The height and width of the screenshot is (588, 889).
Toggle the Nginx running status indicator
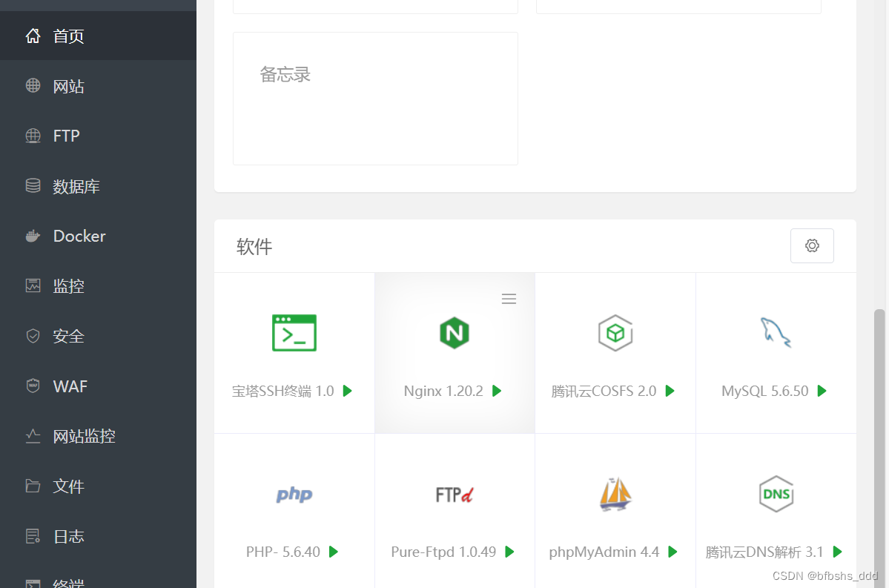tap(497, 391)
